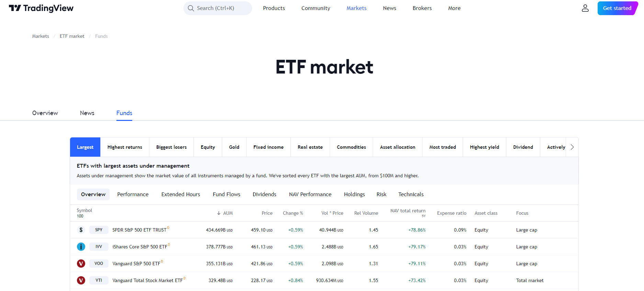Screen dimensions: 644x291
Task: Sort by Change % column header
Action: [x=293, y=213]
